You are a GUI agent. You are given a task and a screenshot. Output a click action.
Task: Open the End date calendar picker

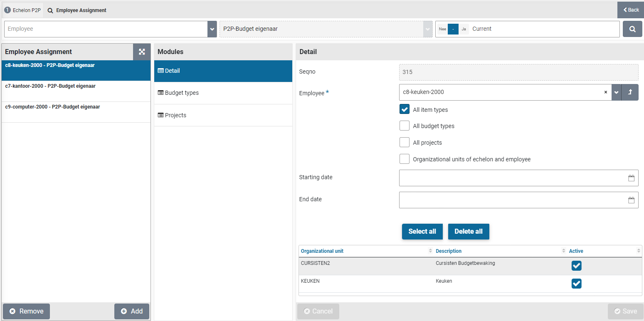(x=631, y=200)
